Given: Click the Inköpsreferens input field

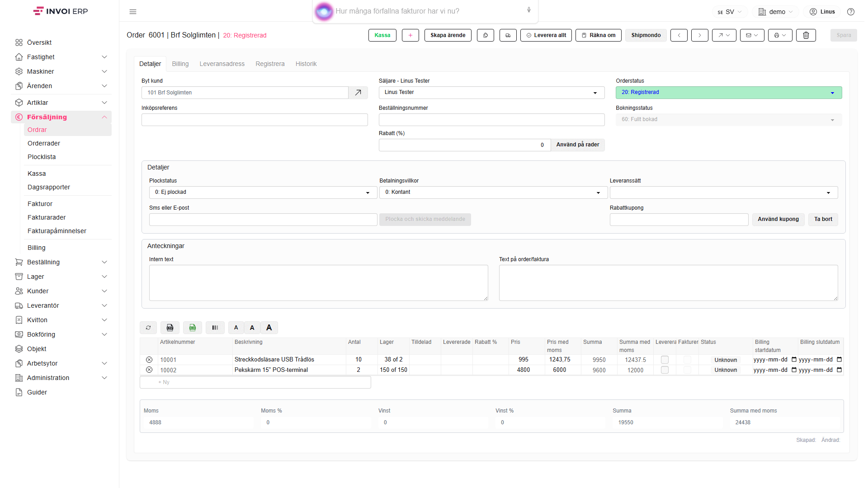Looking at the screenshot, I should point(255,120).
